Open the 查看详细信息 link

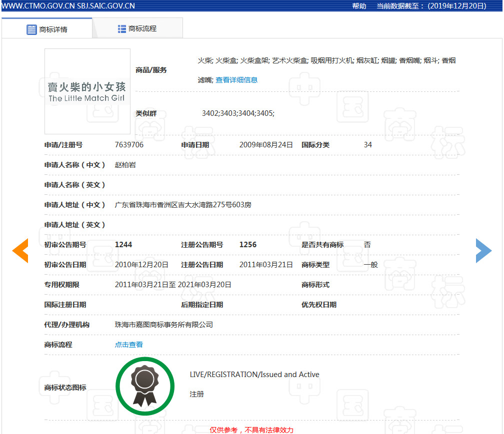coord(236,80)
